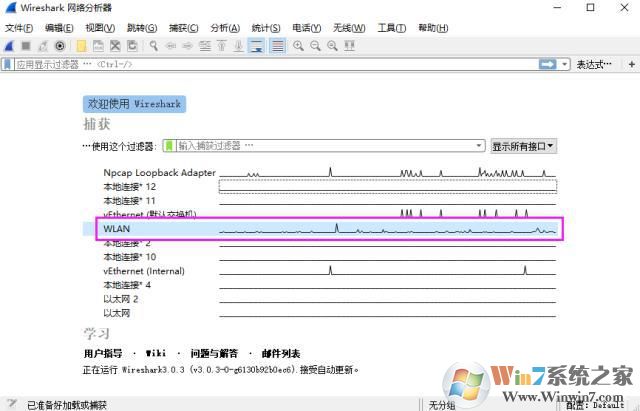Click the stop capture square icon
Screen dimensions: 640x411
click(26, 46)
